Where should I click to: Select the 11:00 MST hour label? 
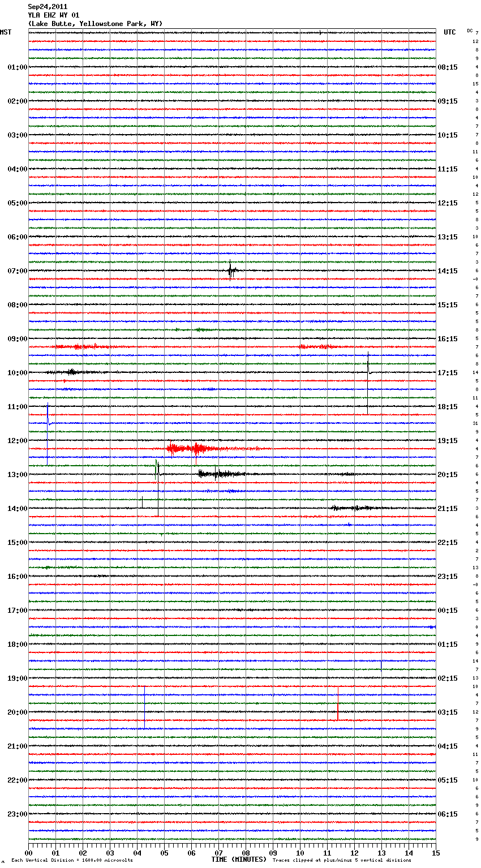pos(18,407)
